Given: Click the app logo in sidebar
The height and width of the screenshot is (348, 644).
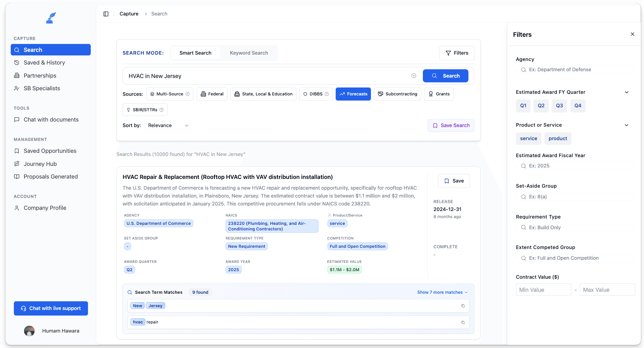Looking at the screenshot, I should [51, 18].
